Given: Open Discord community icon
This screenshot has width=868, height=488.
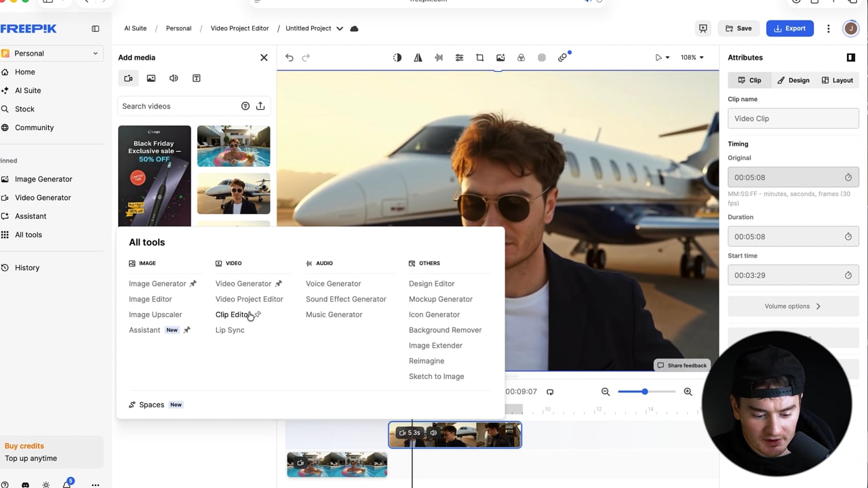Looking at the screenshot, I should click(25, 485).
